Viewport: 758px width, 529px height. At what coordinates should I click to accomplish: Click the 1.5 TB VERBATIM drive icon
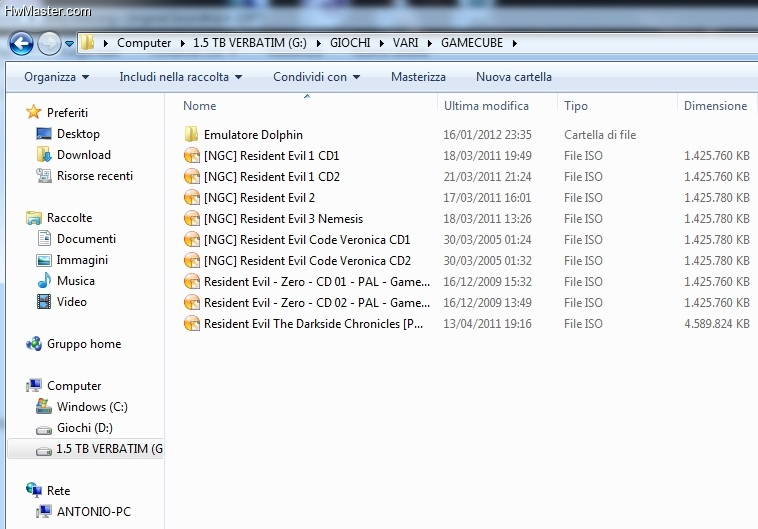tap(44, 451)
